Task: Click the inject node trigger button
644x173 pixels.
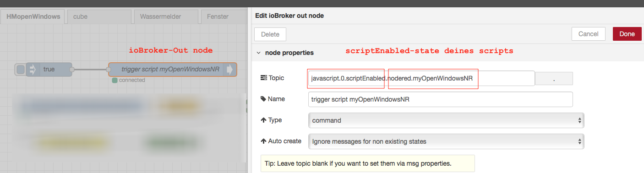Action: click(21, 70)
